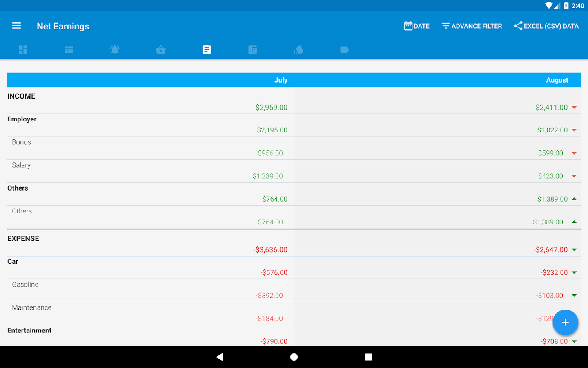Viewport: 588px width, 368px height.
Task: Click the July column header
Action: point(281,80)
